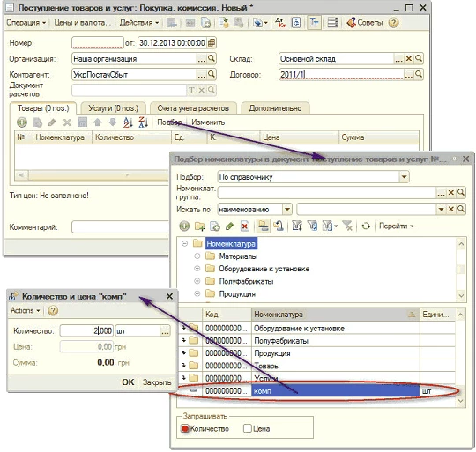
Task: Add new item in Подбор window
Action: click(184, 226)
